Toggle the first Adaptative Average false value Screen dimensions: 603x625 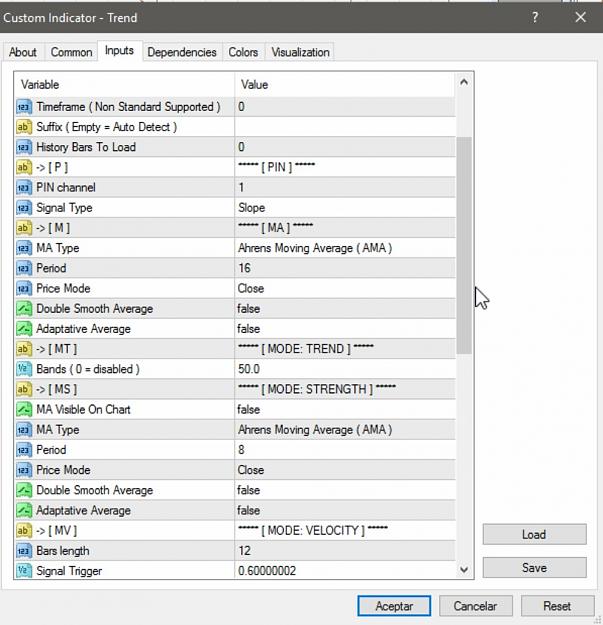point(345,329)
